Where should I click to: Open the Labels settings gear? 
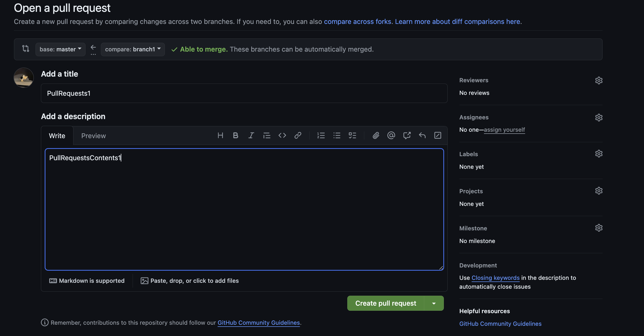pyautogui.click(x=599, y=154)
